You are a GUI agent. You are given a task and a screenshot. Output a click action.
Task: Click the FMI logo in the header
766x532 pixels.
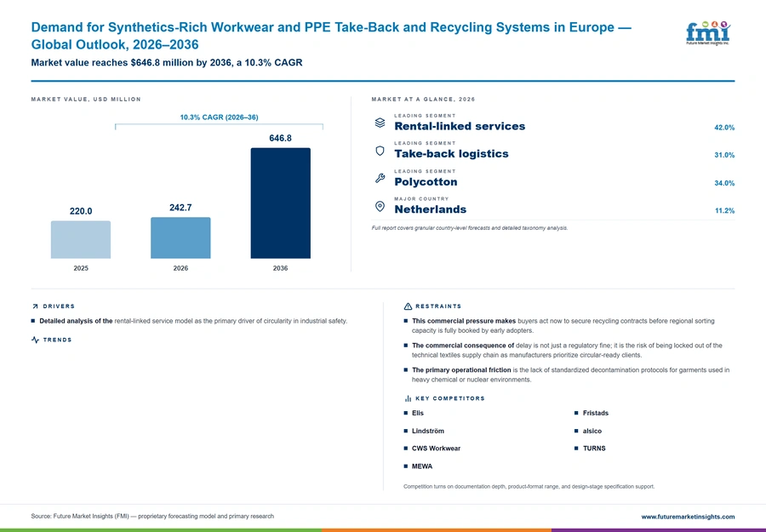708,33
